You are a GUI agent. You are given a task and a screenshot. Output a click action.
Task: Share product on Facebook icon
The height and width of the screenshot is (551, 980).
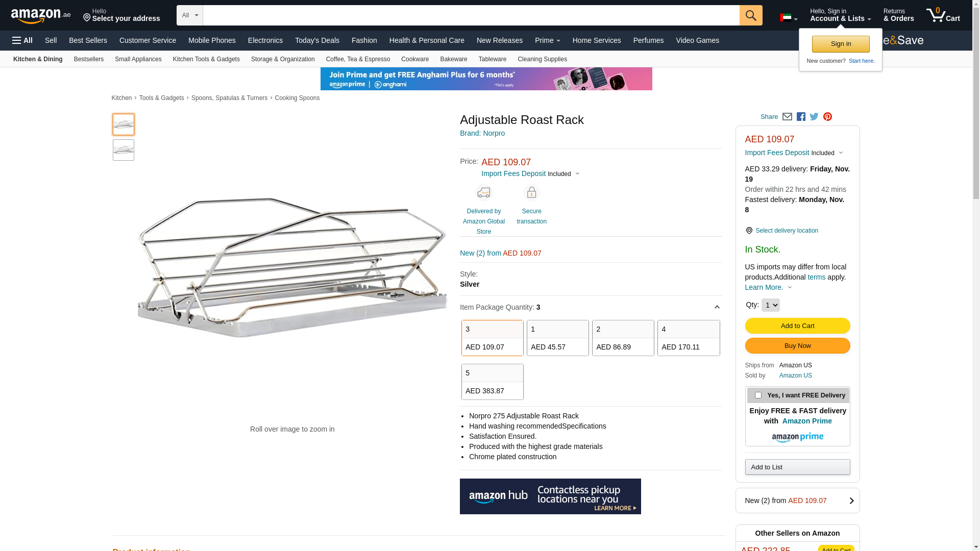point(801,117)
